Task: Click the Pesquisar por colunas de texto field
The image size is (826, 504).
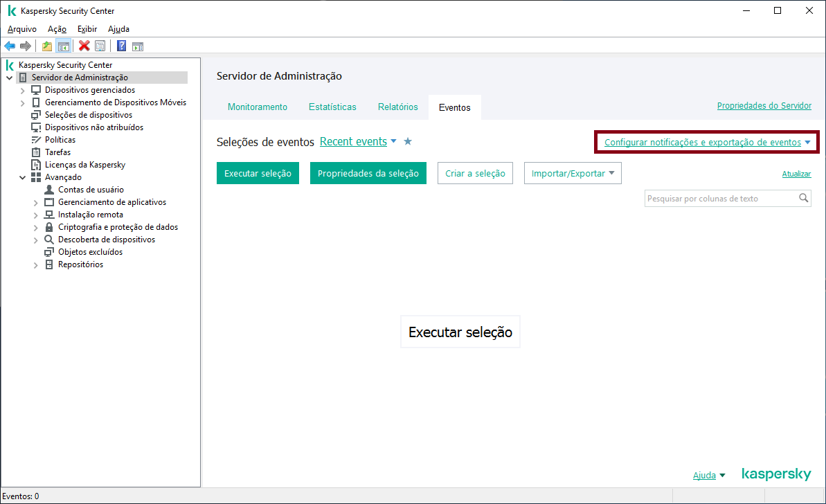Action: click(721, 199)
